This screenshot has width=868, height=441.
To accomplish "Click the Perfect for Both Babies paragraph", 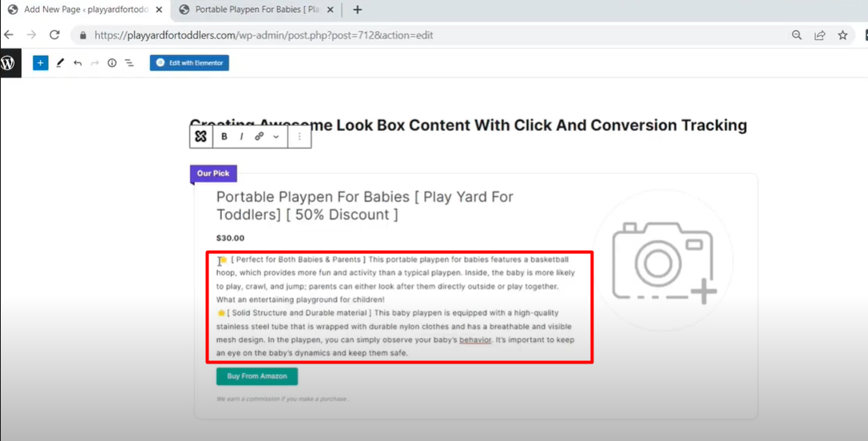I will point(396,280).
